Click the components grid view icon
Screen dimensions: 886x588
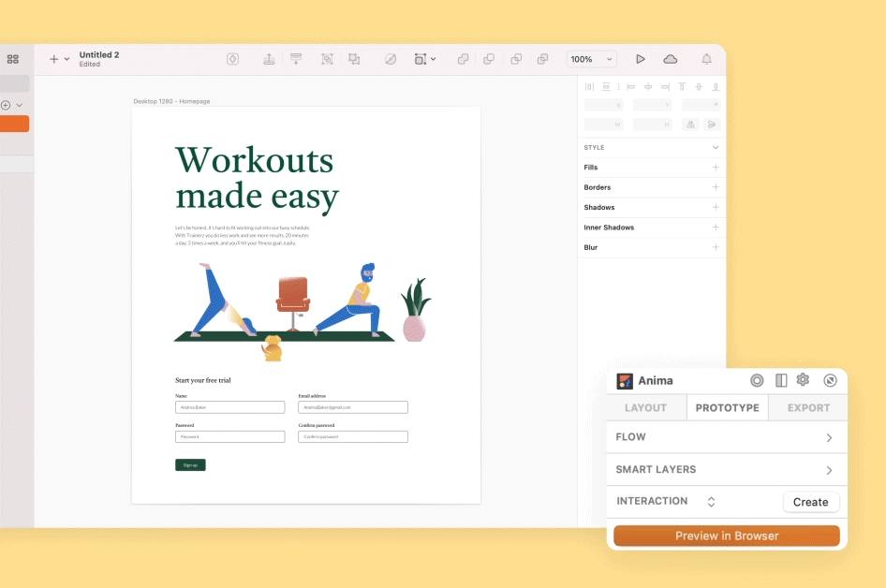13,59
